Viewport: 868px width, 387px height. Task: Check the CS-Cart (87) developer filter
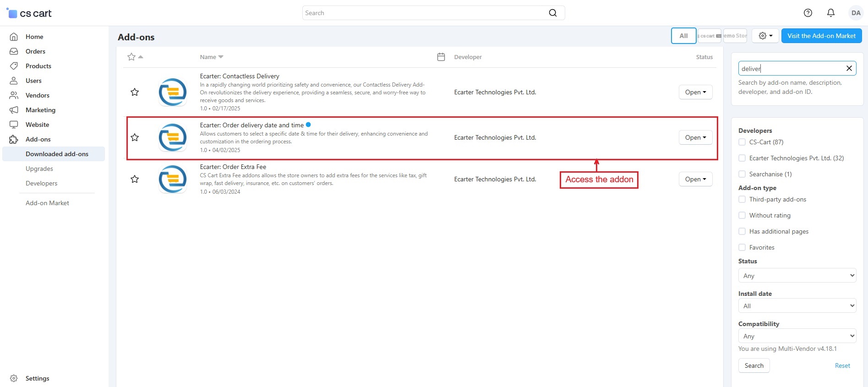tap(742, 142)
